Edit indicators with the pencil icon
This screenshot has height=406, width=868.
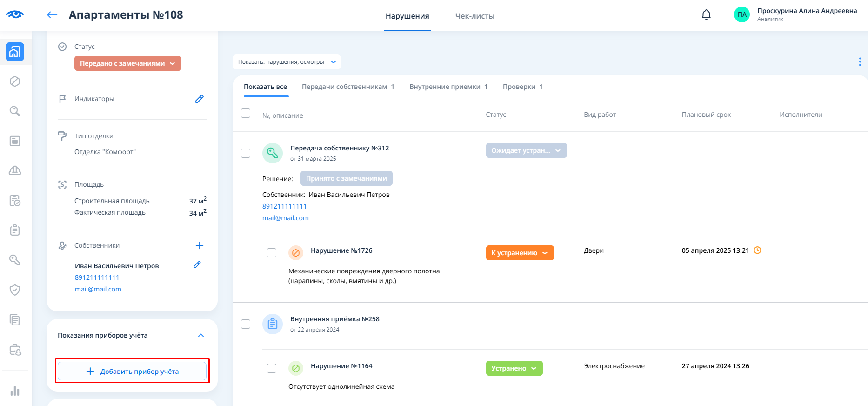[199, 99]
